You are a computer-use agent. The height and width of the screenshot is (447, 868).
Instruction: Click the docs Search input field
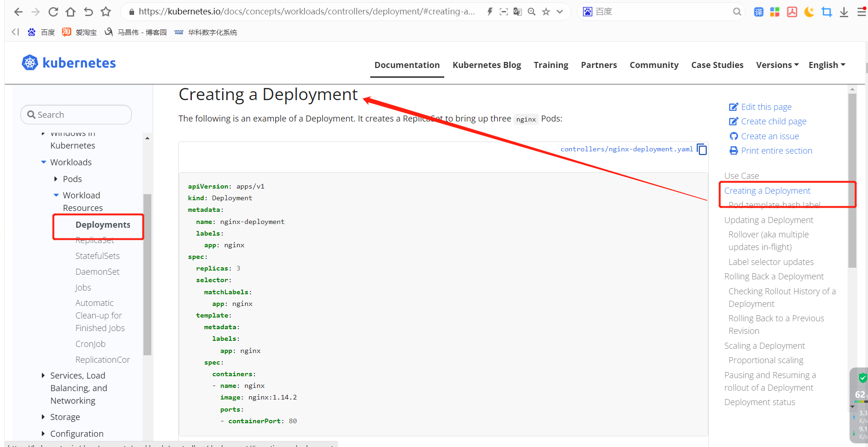76,115
